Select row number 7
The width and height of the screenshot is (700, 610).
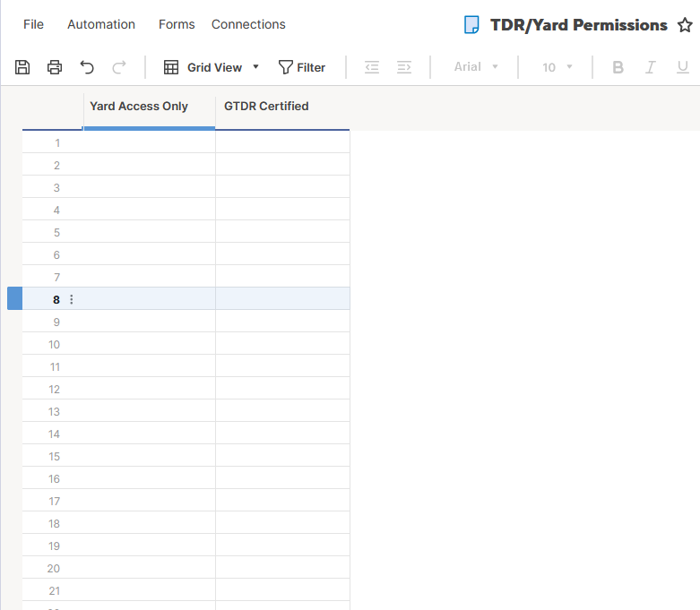pyautogui.click(x=56, y=277)
